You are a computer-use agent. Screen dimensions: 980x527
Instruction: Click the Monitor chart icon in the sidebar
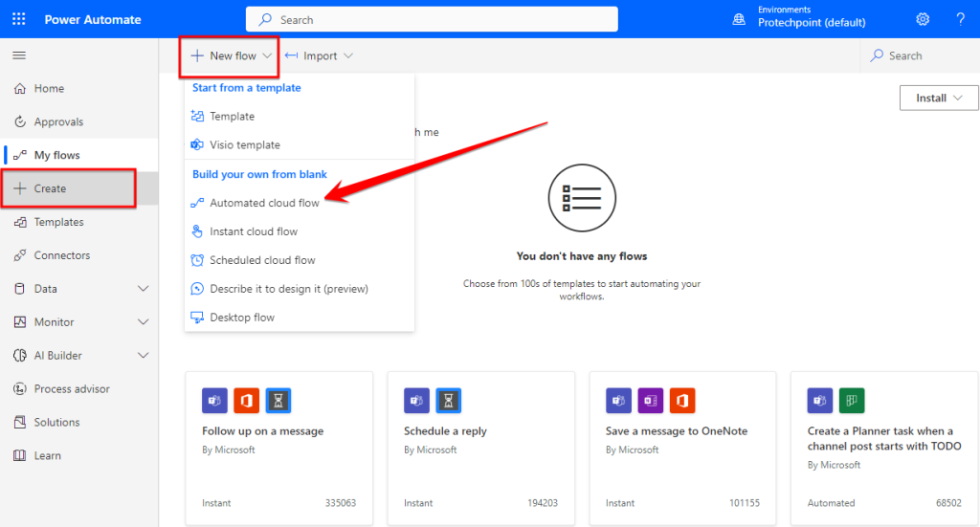click(20, 322)
